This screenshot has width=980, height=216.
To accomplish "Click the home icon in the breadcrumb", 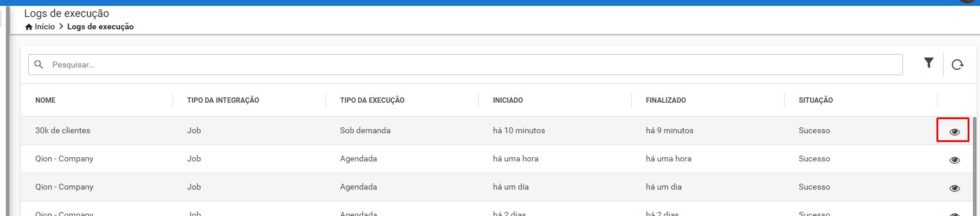I will coord(29,27).
